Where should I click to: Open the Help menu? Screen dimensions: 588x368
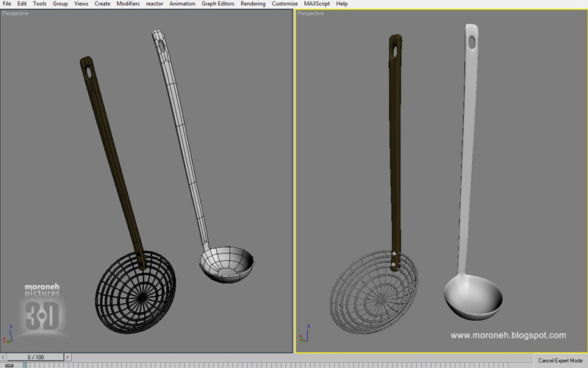tap(342, 4)
